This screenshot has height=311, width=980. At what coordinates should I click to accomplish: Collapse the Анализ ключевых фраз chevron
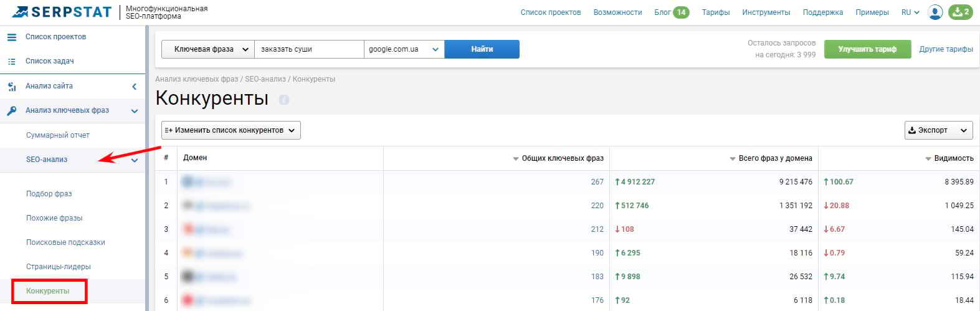[135, 111]
